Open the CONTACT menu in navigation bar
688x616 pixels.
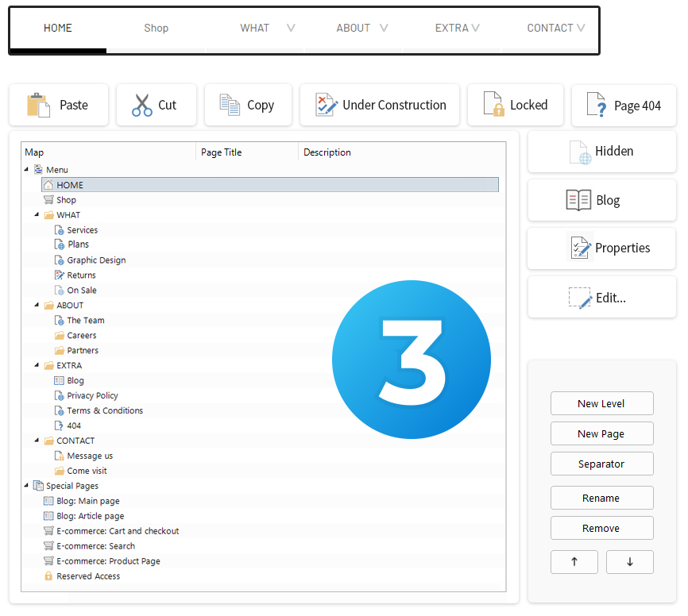[x=555, y=28]
